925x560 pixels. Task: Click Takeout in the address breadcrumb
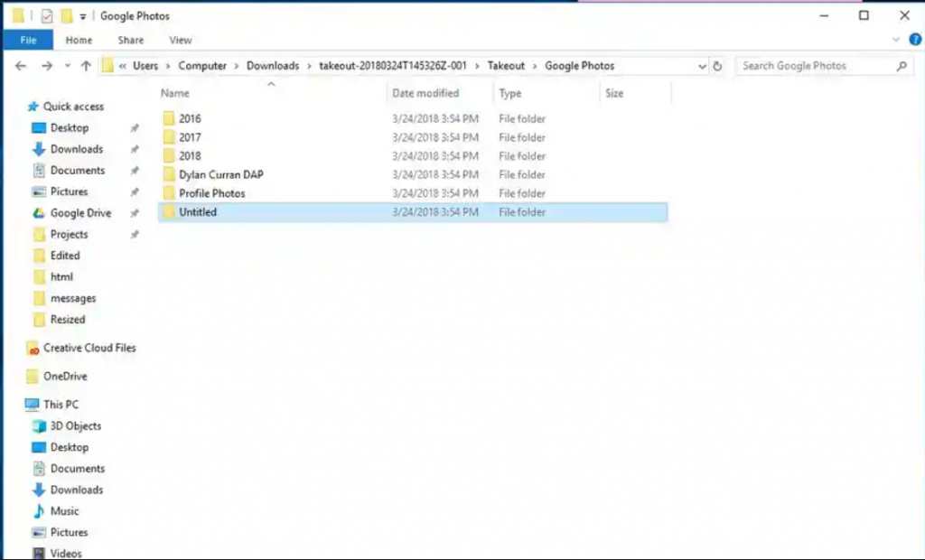(506, 66)
